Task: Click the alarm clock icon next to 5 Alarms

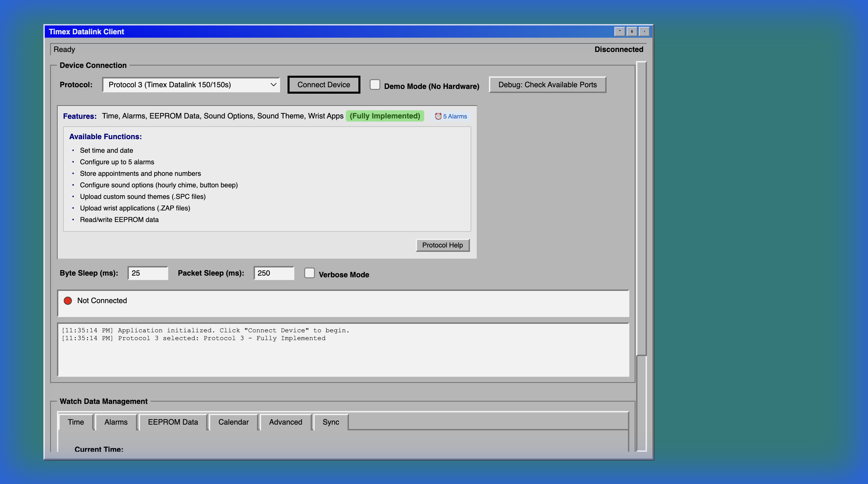Action: click(438, 116)
